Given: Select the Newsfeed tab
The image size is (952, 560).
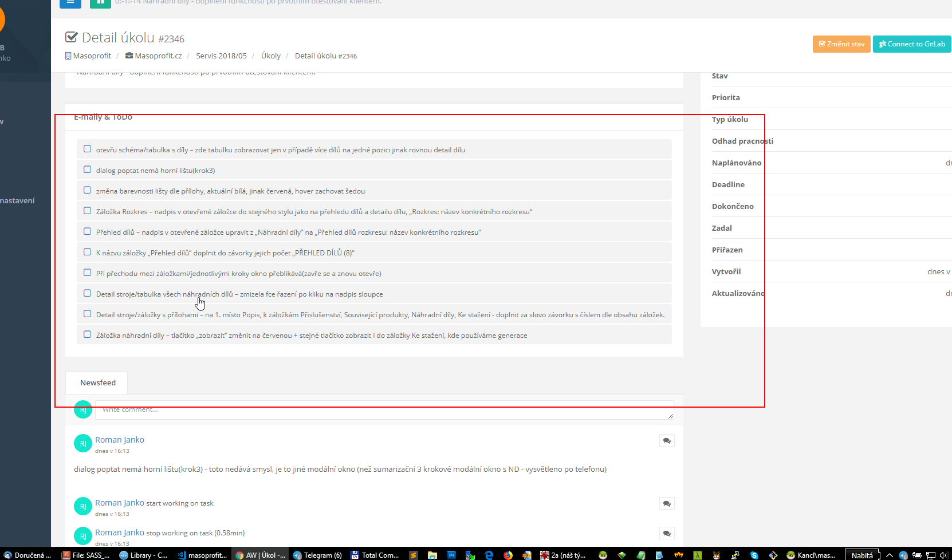Looking at the screenshot, I should pos(97,382).
